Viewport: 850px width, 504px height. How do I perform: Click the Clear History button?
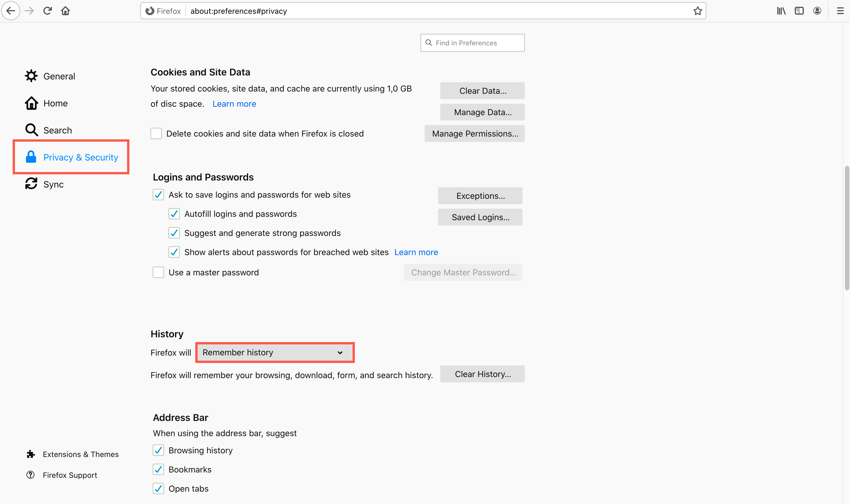482,374
